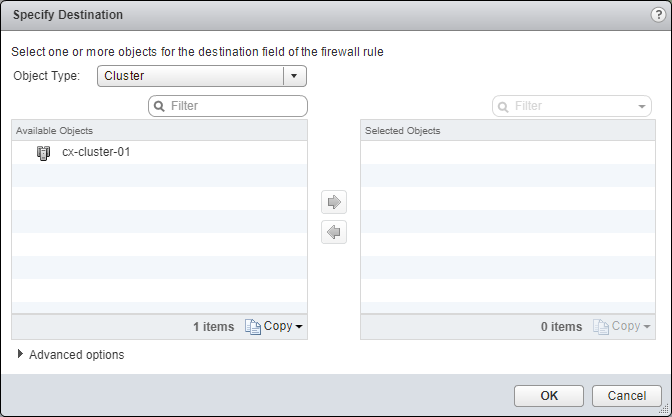Screen dimensions: 672x417
Task: Open the right filter's dropdown arrow
Action: pos(641,105)
